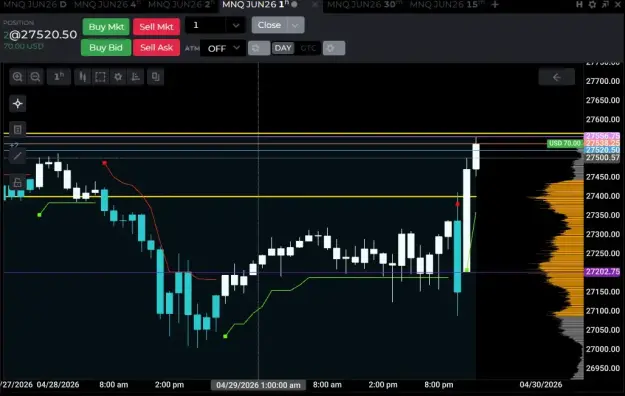
Task: Open the quantity dropdown arrow
Action: click(x=236, y=26)
